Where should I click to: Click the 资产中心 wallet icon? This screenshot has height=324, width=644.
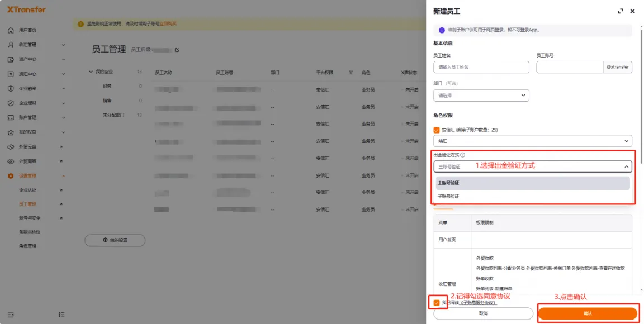[x=11, y=59]
